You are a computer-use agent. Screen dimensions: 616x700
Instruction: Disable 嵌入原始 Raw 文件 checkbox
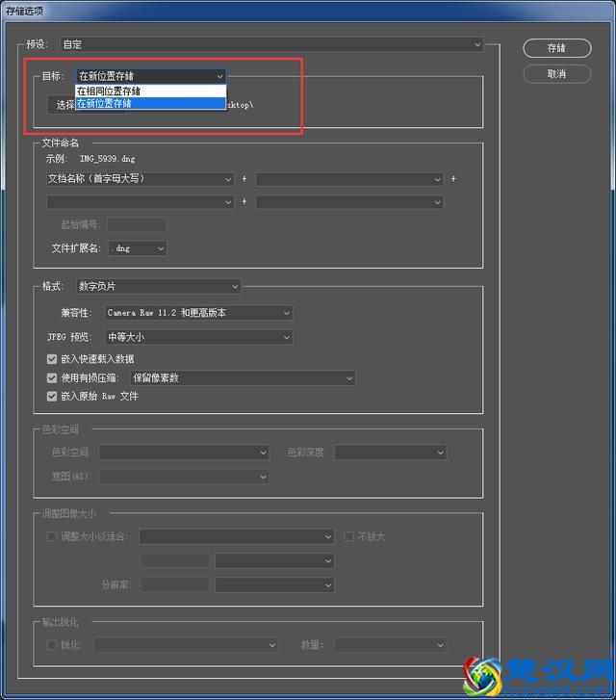pos(52,396)
